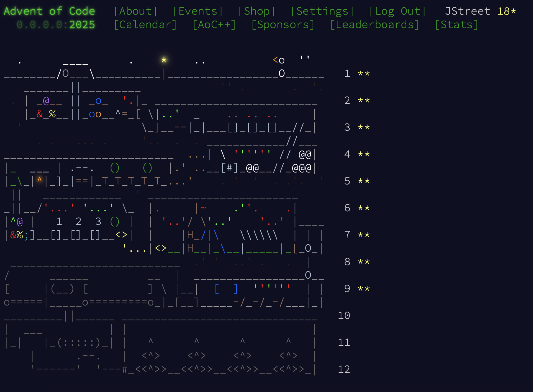Open the Shop link
This screenshot has width=533, height=392.
(x=257, y=11)
